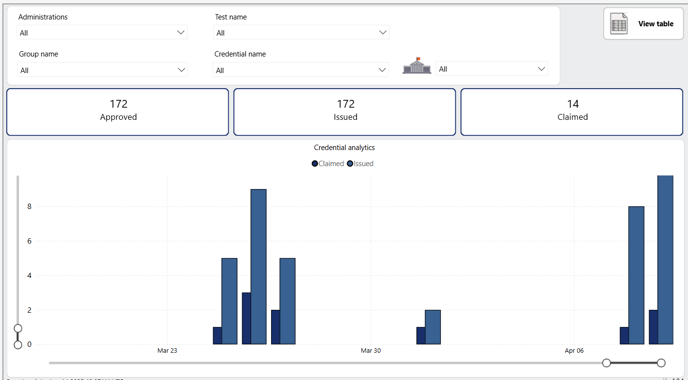Screen dimensions: 688x380
Task: Expand the Administrations dropdown
Action: coord(102,32)
